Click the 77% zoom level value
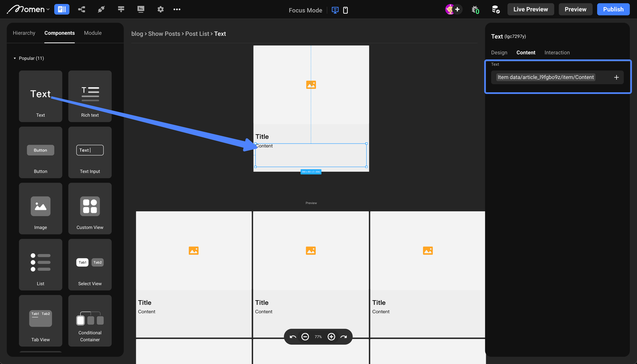This screenshot has width=637, height=364. click(x=318, y=337)
